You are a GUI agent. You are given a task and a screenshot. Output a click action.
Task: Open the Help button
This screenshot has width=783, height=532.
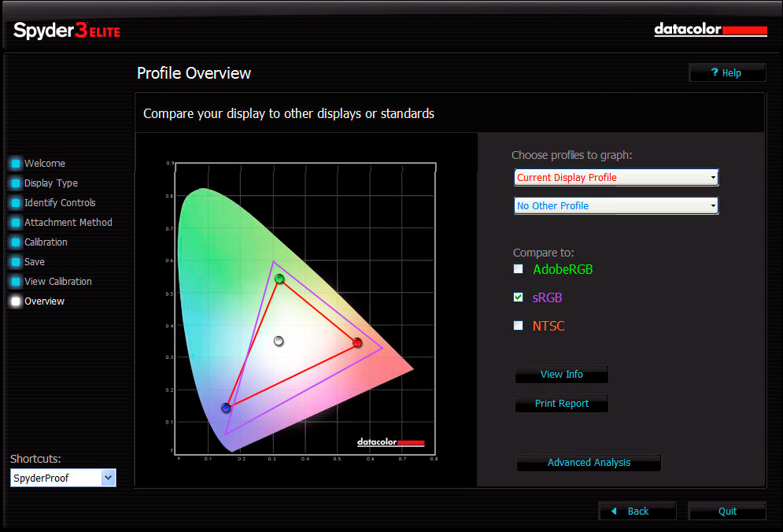[x=727, y=73]
